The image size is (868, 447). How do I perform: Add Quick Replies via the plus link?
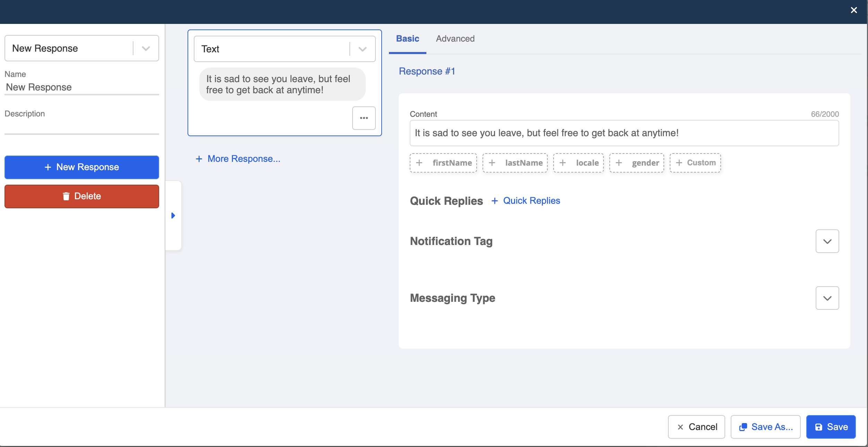click(x=526, y=201)
